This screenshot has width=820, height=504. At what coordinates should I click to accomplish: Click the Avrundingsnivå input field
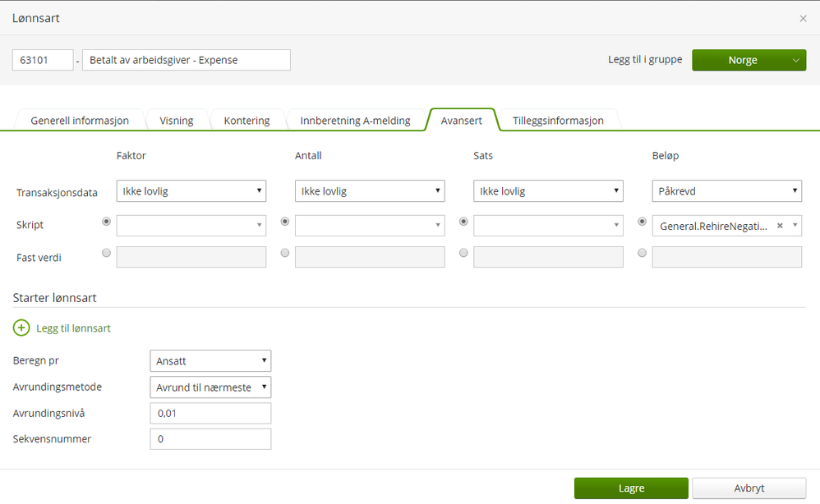[210, 413]
